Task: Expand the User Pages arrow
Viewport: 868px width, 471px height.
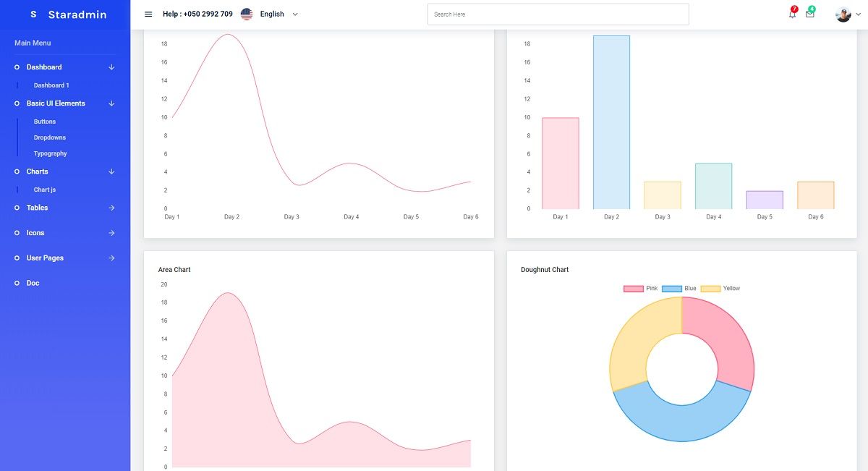Action: coord(111,258)
